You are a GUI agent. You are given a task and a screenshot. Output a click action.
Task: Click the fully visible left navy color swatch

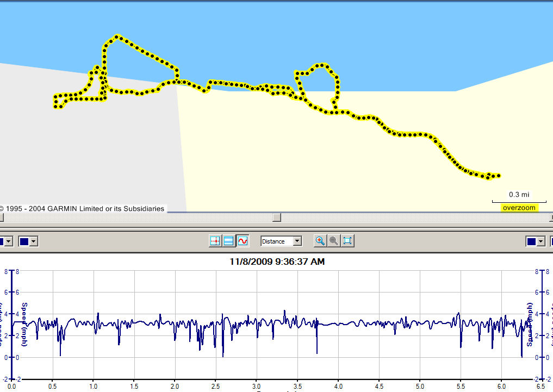[x=24, y=241]
